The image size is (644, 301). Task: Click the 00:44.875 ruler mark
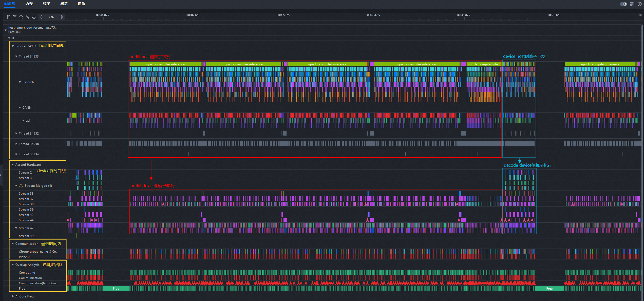pyautogui.click(x=103, y=15)
